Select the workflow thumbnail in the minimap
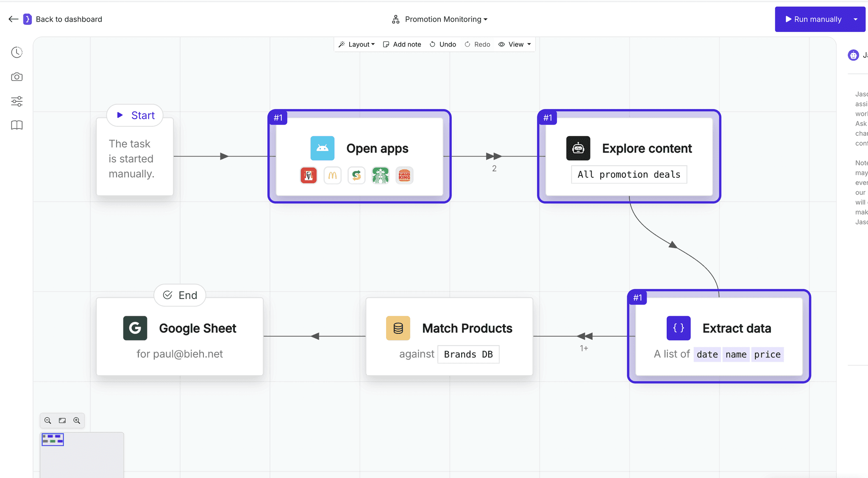Screen dimensions: 868x478 52,439
